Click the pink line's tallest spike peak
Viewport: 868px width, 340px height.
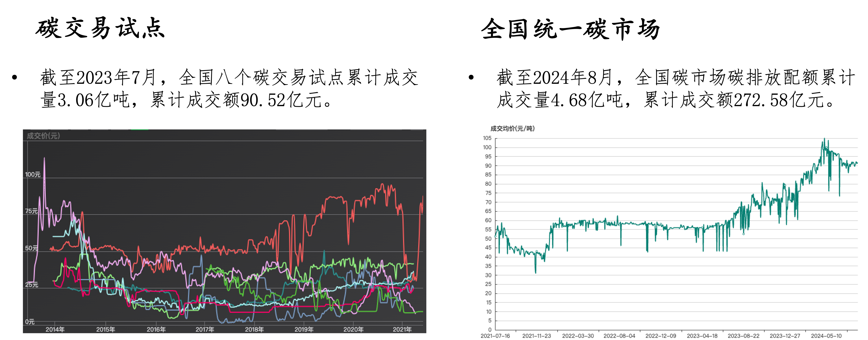coord(44,158)
